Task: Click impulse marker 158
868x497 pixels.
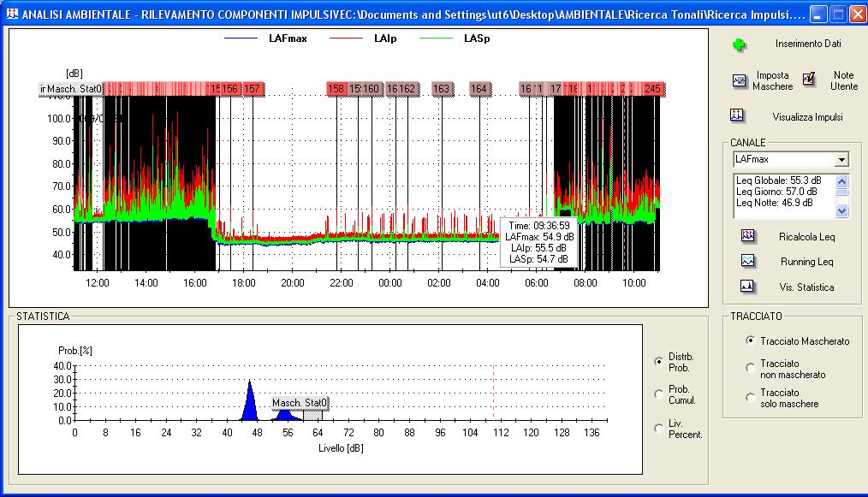Action: tap(336, 89)
